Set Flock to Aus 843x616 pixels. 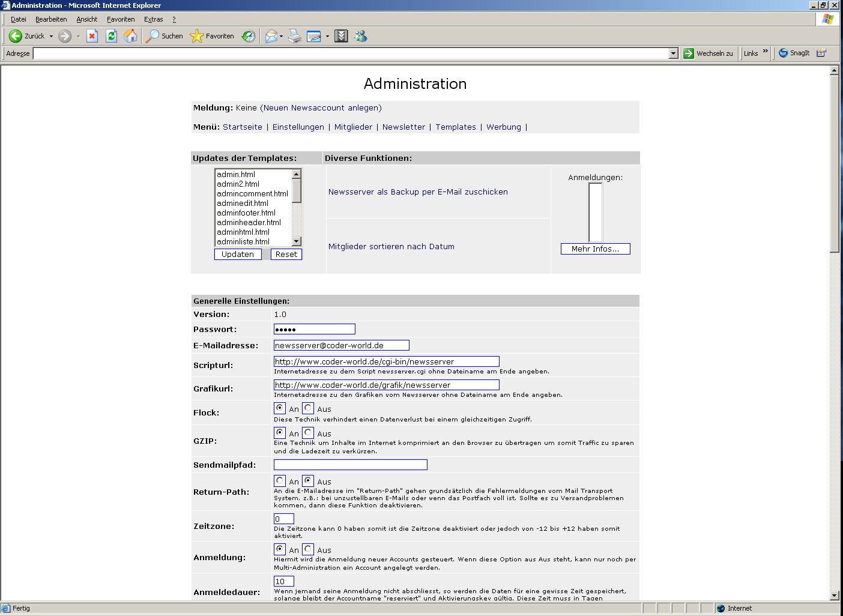[x=308, y=408]
